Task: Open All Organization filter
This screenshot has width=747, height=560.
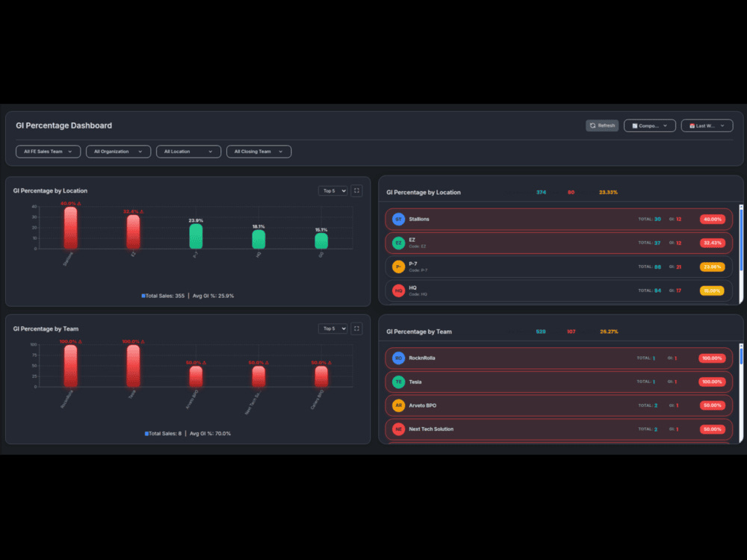Action: [x=118, y=152]
